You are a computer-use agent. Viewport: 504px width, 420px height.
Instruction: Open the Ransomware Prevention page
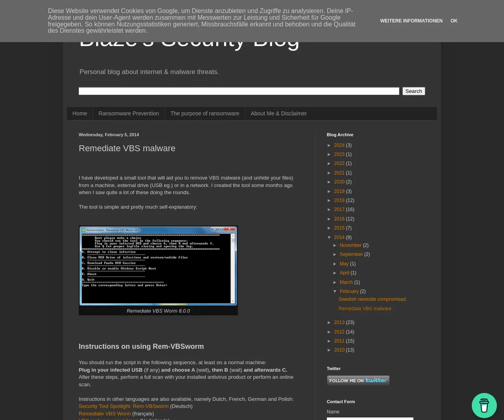(128, 113)
